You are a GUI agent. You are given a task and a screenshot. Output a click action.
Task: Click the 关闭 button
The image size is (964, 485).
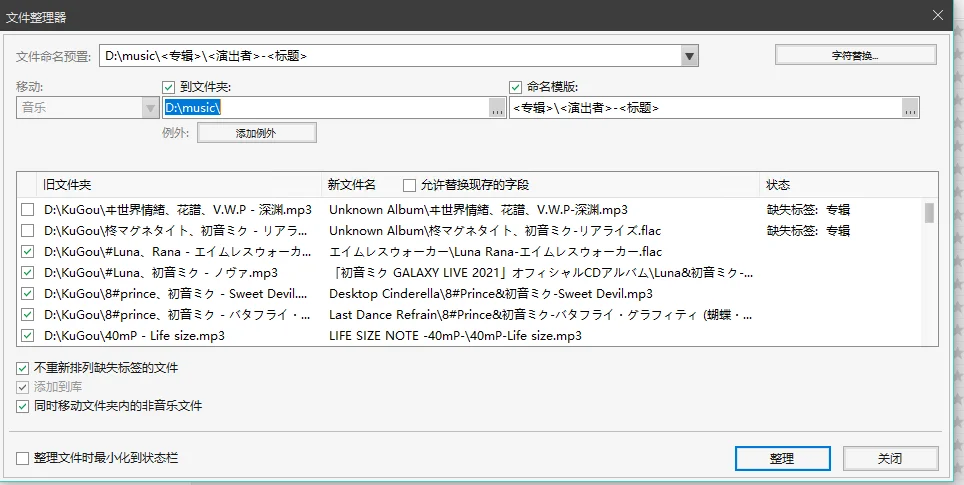[x=890, y=459]
